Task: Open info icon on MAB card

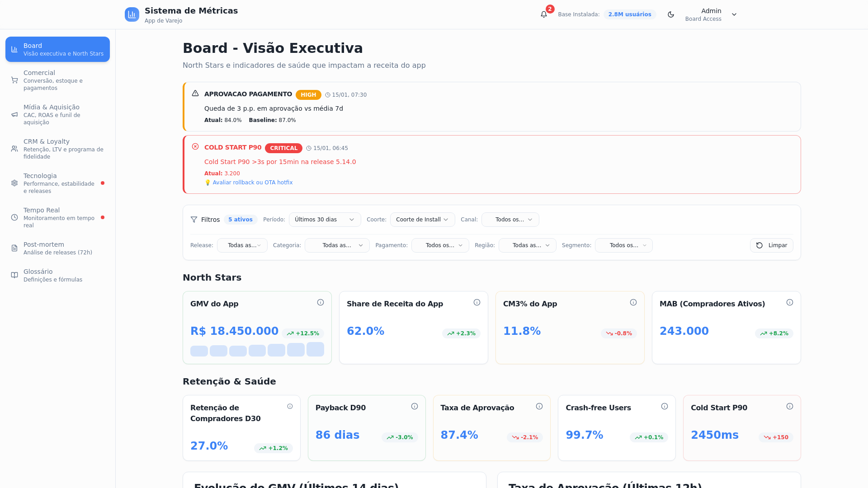Action: click(790, 302)
